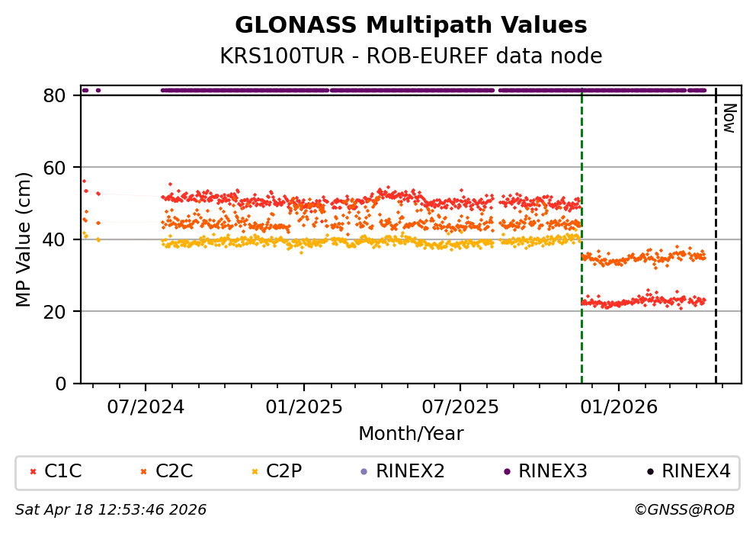
Task: Click the GLONASS Multipath Values title
Action: [x=411, y=25]
